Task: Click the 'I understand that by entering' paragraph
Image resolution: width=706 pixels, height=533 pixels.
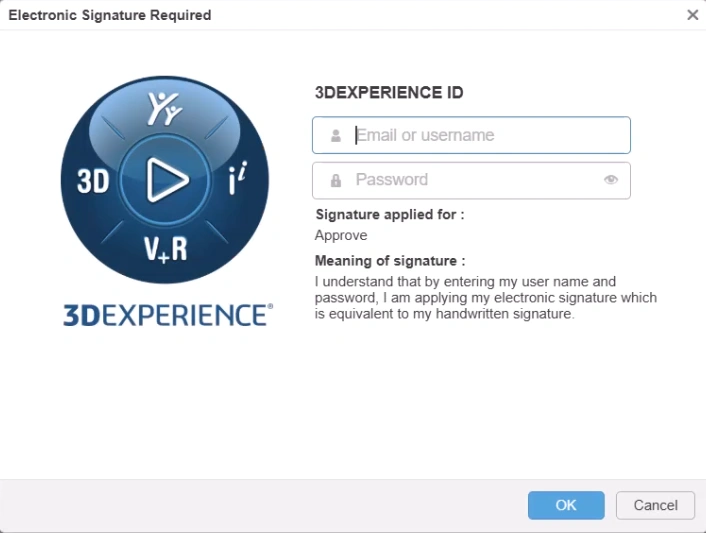Action: (x=485, y=298)
